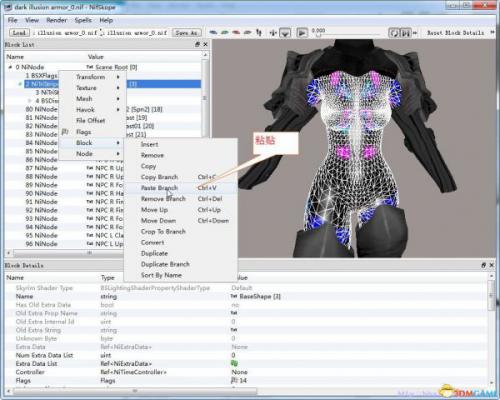Float the Block List panel

197,44
